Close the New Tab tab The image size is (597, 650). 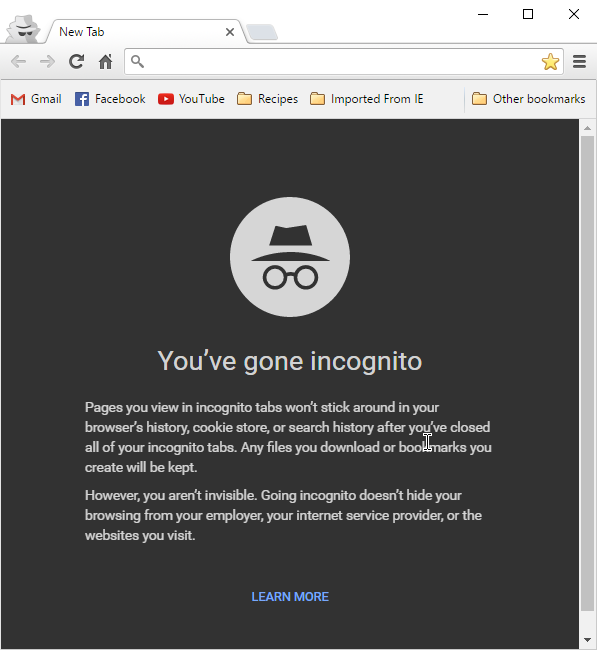[x=230, y=32]
